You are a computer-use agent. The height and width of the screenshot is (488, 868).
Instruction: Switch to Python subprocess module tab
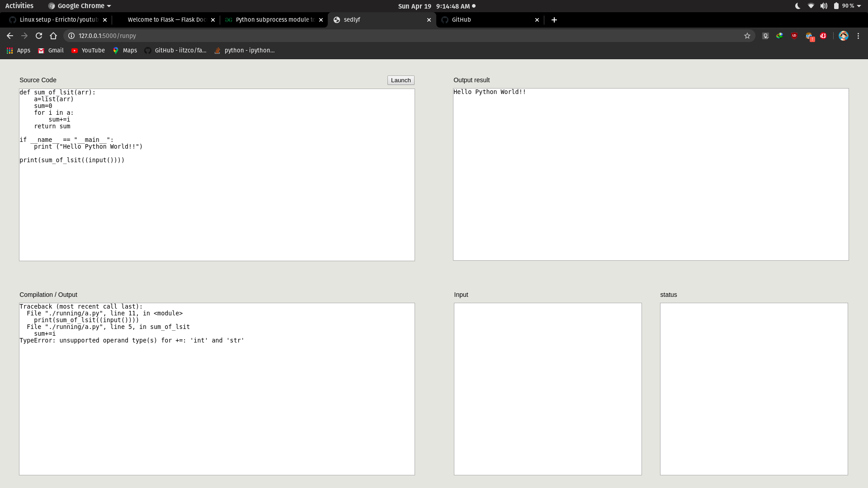274,20
